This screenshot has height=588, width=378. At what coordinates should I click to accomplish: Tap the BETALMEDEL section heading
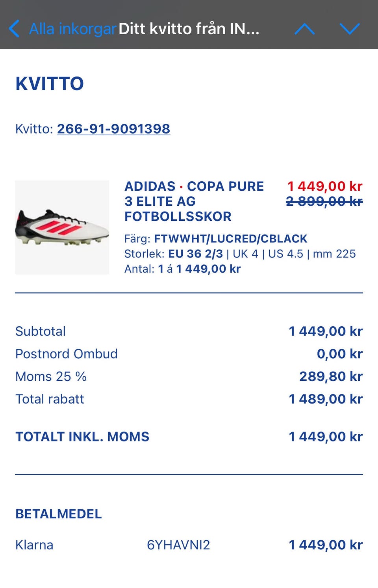coord(59,514)
